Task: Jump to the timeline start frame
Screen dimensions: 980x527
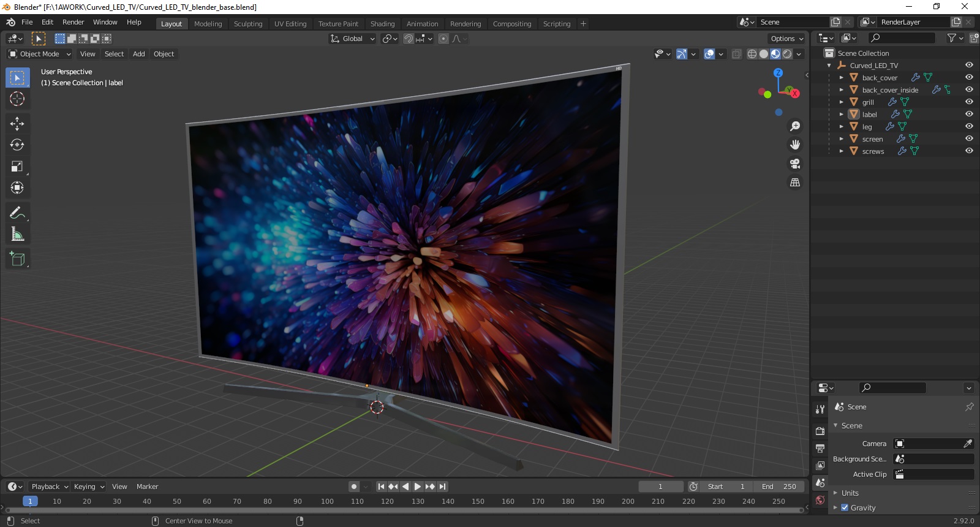Action: [x=381, y=487]
